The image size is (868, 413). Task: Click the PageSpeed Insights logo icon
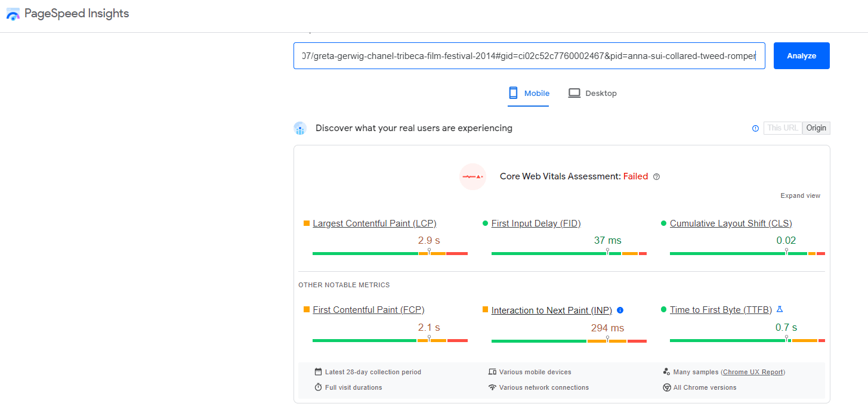point(13,14)
